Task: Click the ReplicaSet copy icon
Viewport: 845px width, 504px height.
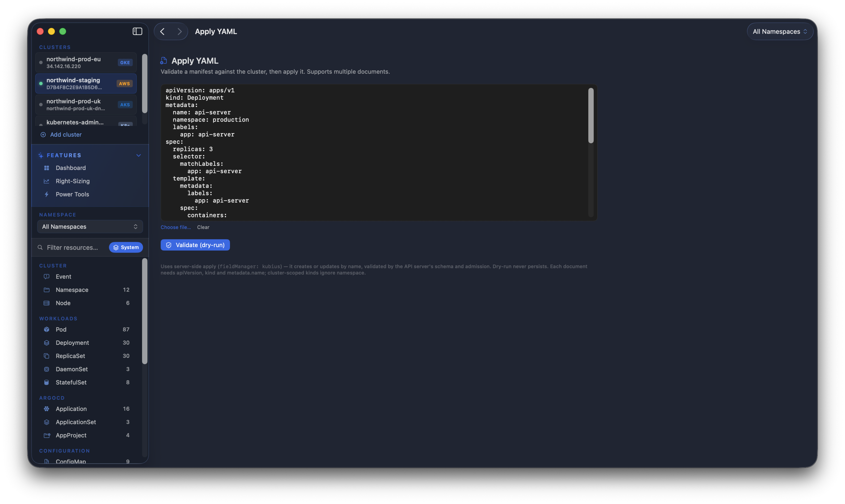Action: 47,356
